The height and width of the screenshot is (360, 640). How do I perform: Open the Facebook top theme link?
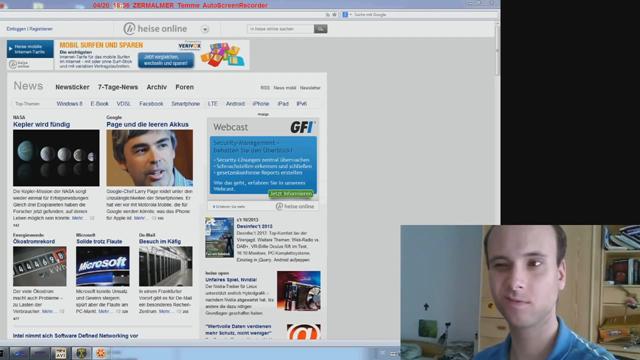pos(151,104)
